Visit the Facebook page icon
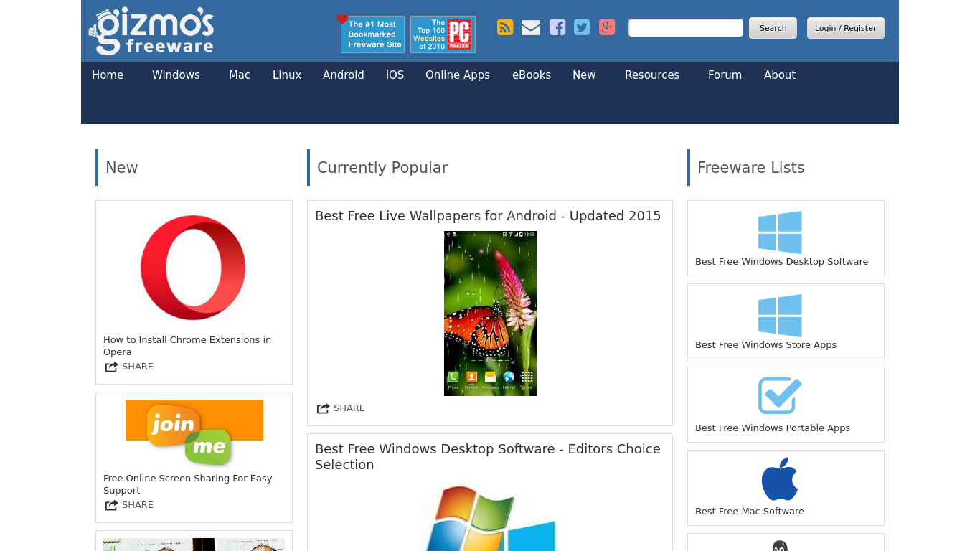The width and height of the screenshot is (980, 551). tap(557, 27)
